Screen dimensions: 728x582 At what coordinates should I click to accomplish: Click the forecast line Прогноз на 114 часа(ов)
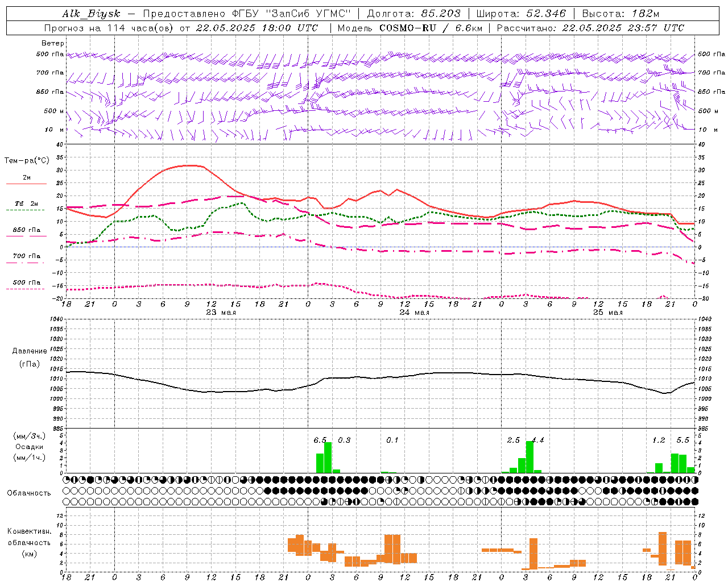(x=110, y=28)
